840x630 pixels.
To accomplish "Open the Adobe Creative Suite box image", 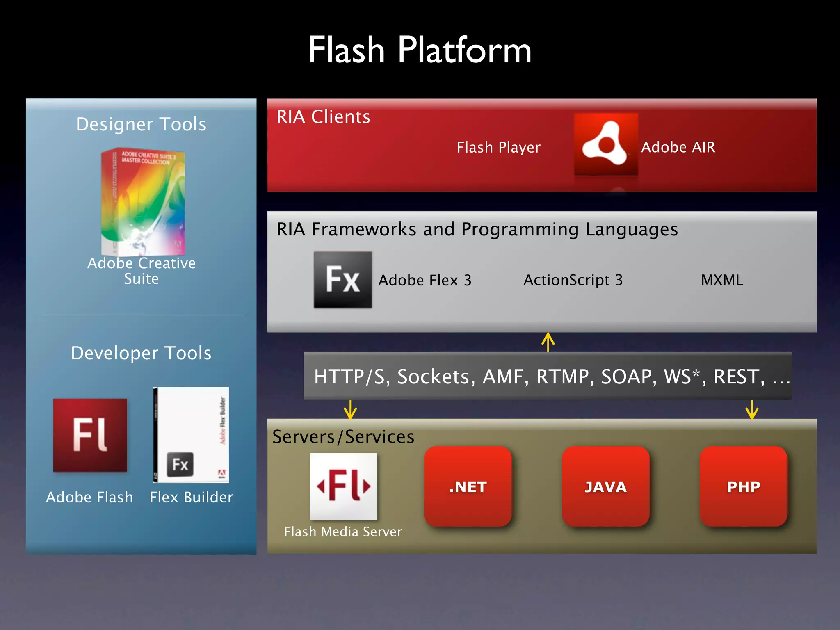I will [x=143, y=202].
